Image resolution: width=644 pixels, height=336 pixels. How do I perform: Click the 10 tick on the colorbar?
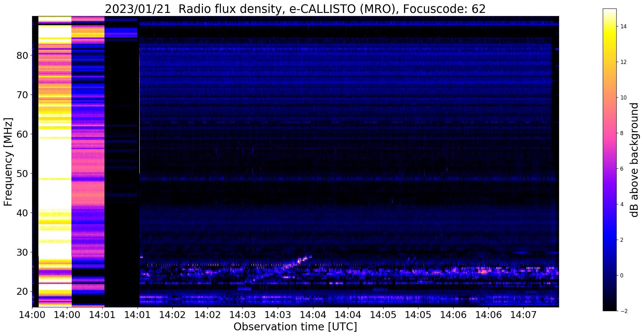[623, 98]
